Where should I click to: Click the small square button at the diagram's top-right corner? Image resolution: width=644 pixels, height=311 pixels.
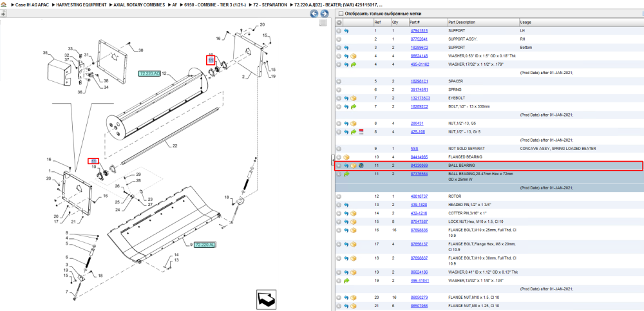323,23
